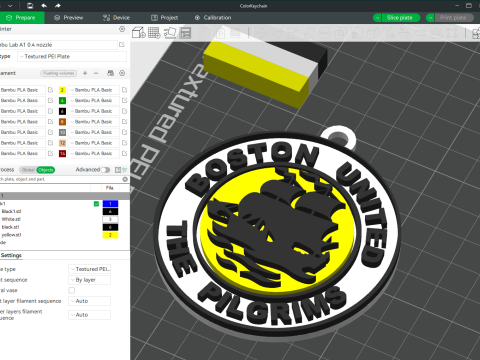Select the faded Rotate tool icon
Screen dimensions: 480x360
pos(277,33)
